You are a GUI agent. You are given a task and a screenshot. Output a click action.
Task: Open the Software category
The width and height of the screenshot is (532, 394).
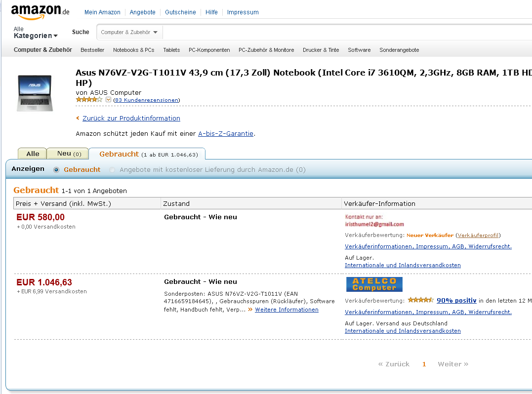click(x=359, y=50)
